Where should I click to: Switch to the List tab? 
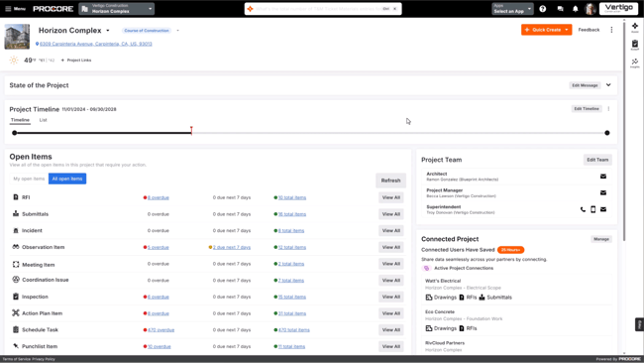(x=44, y=120)
